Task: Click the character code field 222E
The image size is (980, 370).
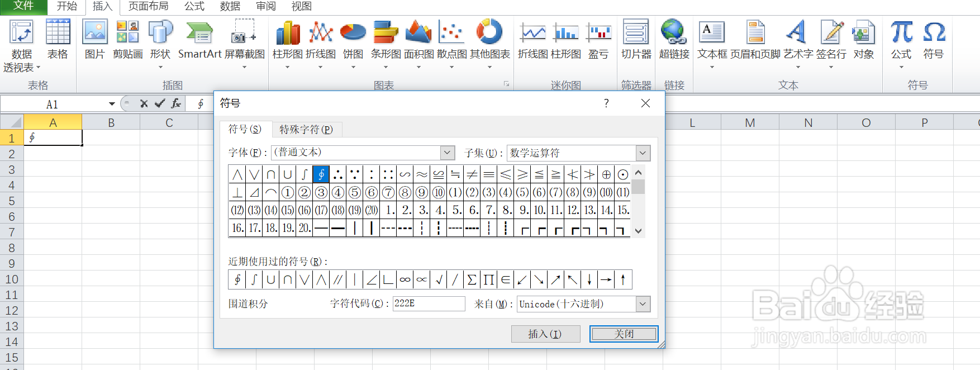Action: point(429,303)
